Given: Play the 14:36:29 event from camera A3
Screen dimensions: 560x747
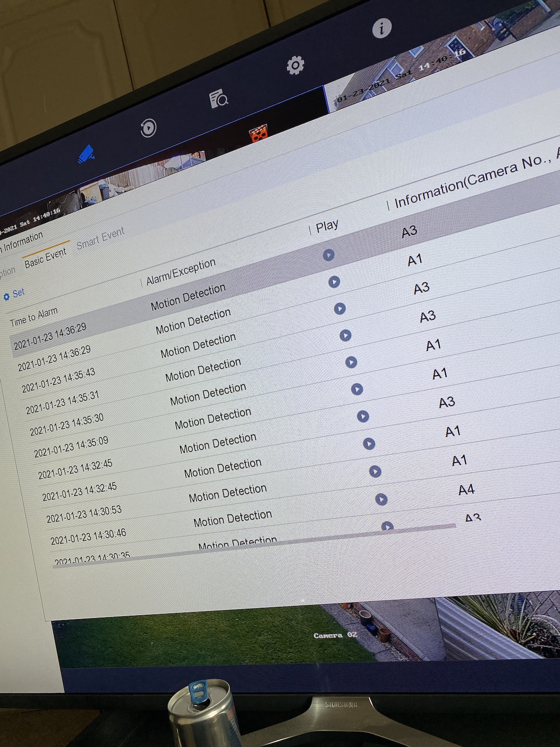Looking at the screenshot, I should [329, 255].
